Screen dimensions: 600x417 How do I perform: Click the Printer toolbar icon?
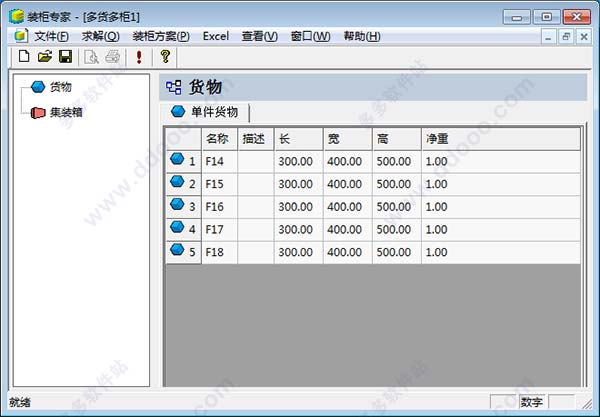click(x=112, y=57)
